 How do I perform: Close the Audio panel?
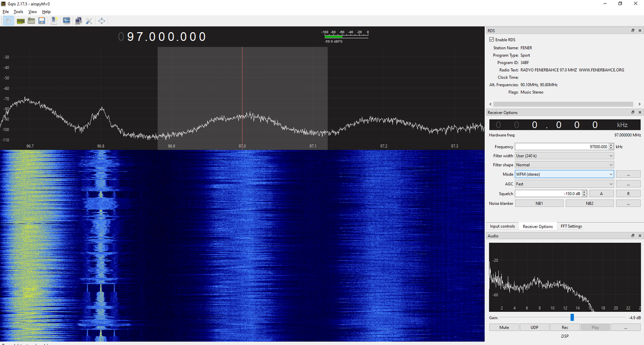click(x=640, y=235)
